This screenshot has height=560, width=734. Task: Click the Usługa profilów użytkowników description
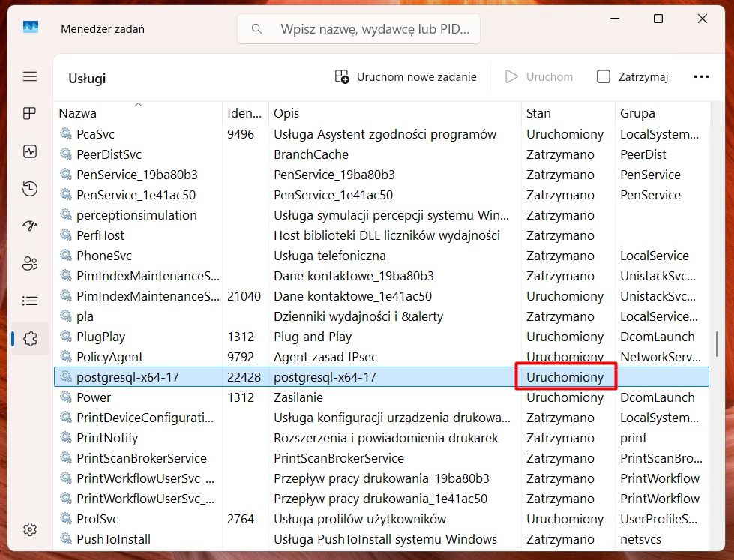point(360,518)
